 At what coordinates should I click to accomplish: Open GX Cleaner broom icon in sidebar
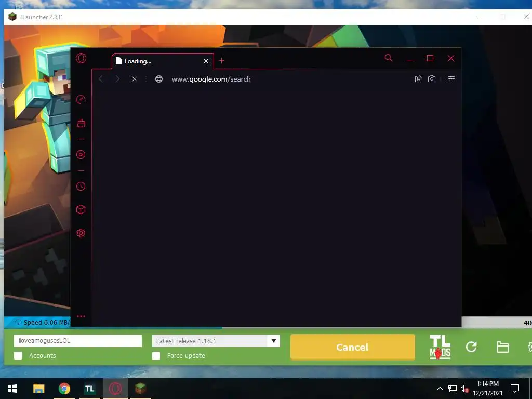coord(81,123)
